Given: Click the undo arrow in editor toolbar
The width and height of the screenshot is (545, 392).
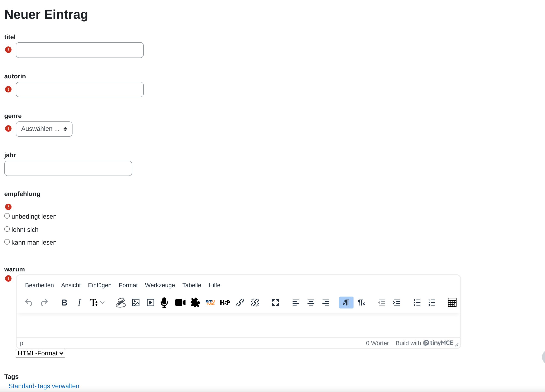Looking at the screenshot, I should coord(29,303).
